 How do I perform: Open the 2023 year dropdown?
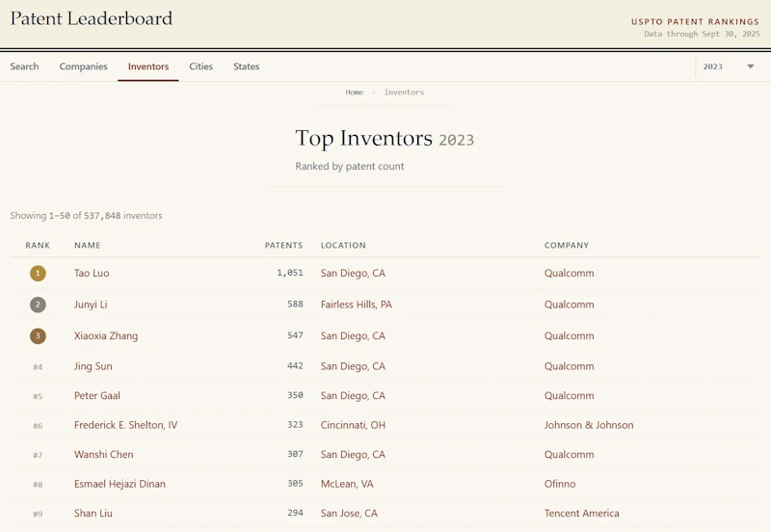point(729,66)
